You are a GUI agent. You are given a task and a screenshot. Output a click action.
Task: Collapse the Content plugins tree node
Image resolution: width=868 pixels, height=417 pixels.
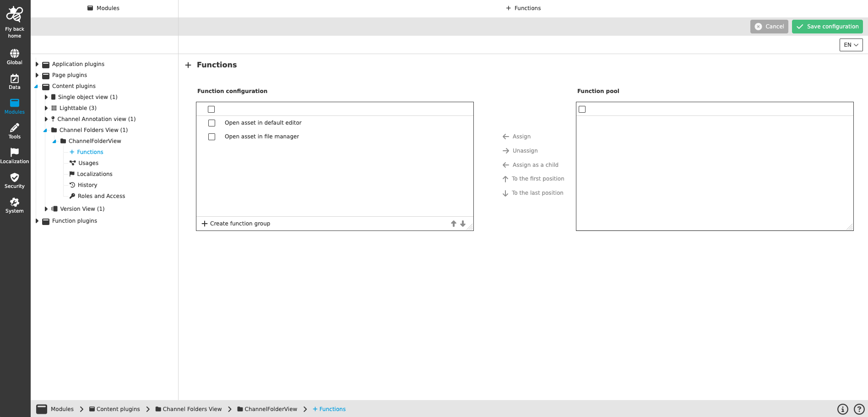coord(37,86)
